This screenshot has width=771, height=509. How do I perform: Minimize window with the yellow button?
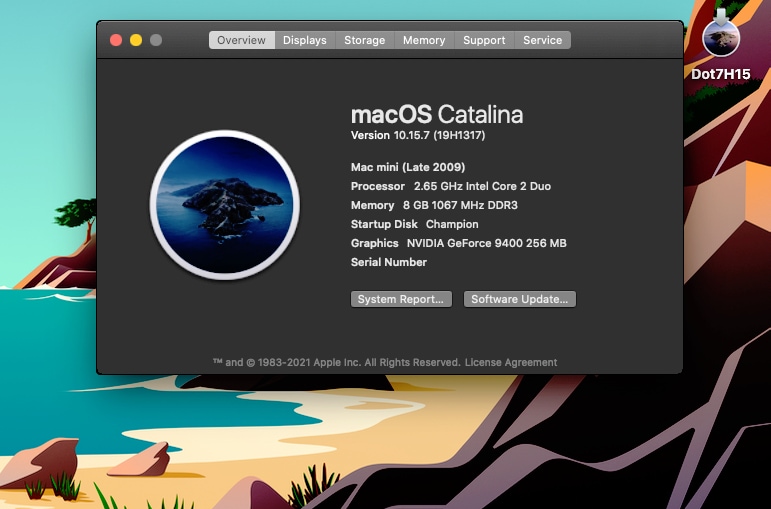click(136, 40)
